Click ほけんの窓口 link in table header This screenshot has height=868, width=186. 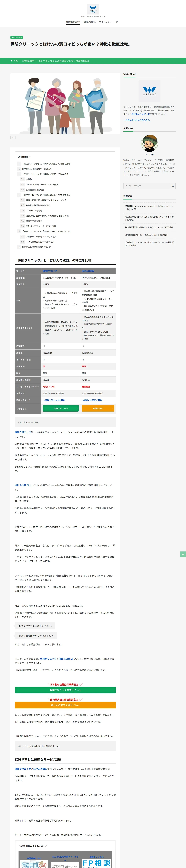(88, 271)
